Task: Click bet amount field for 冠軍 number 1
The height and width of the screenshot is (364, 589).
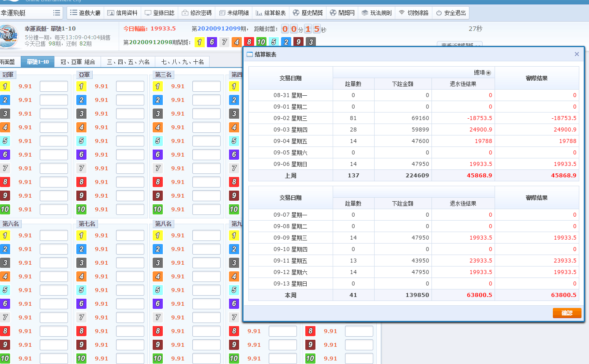Action: point(54,86)
